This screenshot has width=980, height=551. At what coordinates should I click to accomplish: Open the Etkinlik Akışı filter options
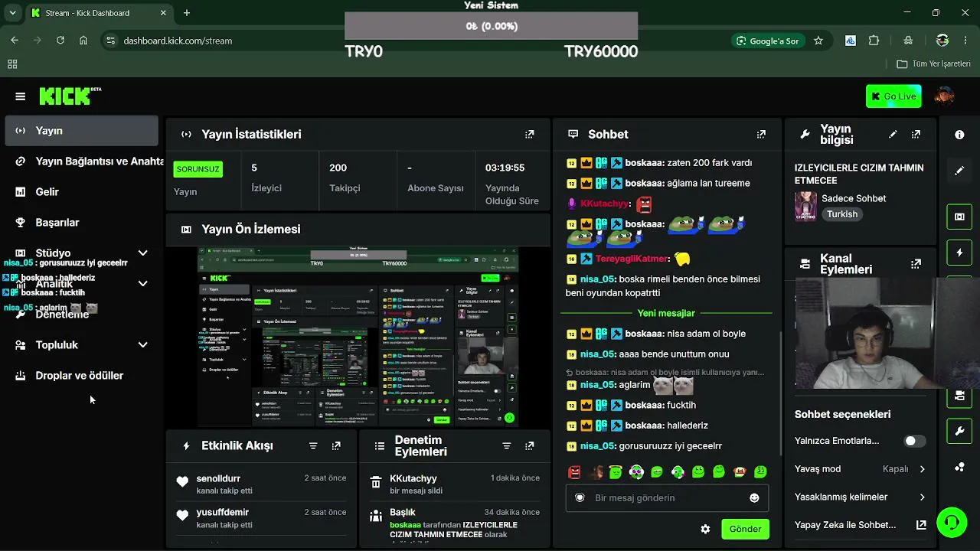tap(313, 445)
